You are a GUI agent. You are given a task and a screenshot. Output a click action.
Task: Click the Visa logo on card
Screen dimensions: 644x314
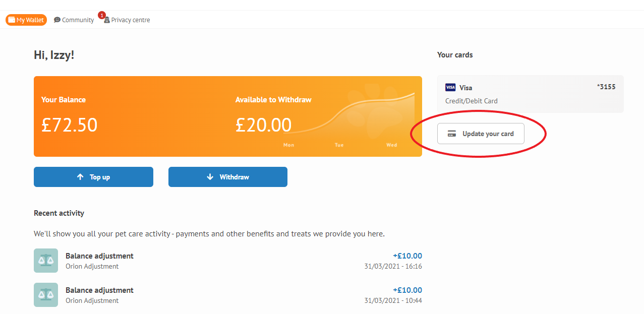450,87
